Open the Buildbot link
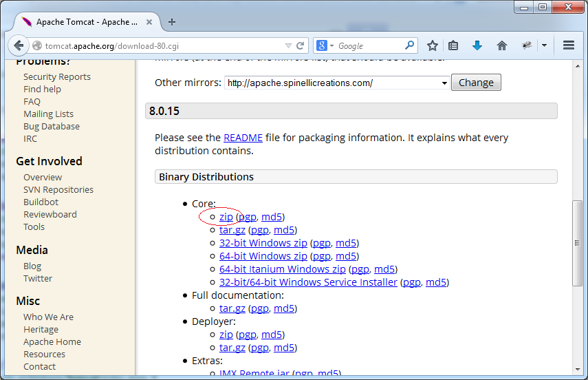588x380 pixels. pos(41,202)
